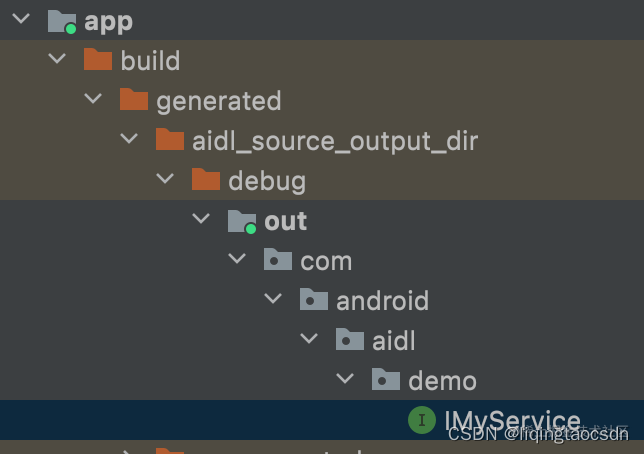Select the IMyService file label
The image size is (644, 454).
[x=513, y=421]
